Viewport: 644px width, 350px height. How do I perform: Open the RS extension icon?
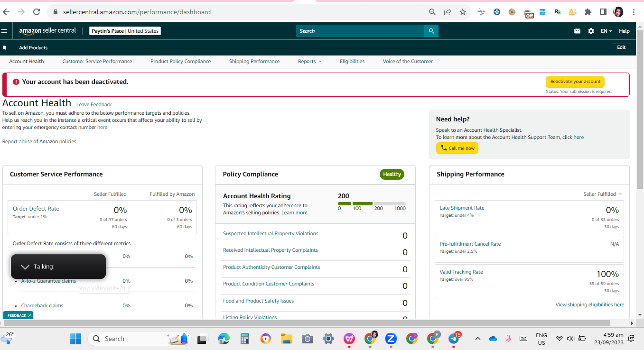click(x=557, y=12)
